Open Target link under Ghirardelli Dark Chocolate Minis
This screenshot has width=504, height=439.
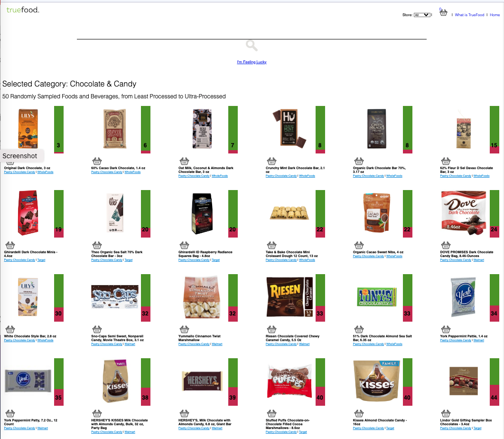tap(41, 260)
